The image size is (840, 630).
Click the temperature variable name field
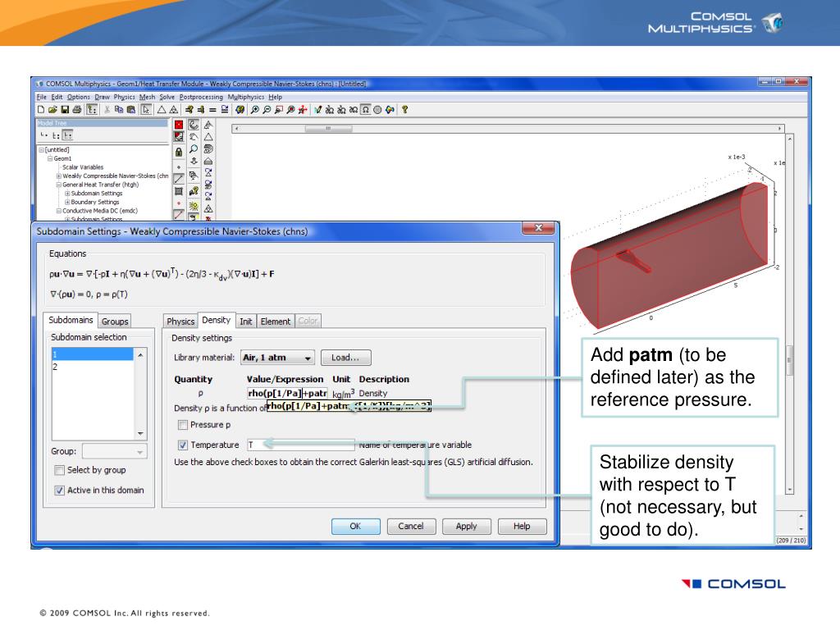pos(300,445)
